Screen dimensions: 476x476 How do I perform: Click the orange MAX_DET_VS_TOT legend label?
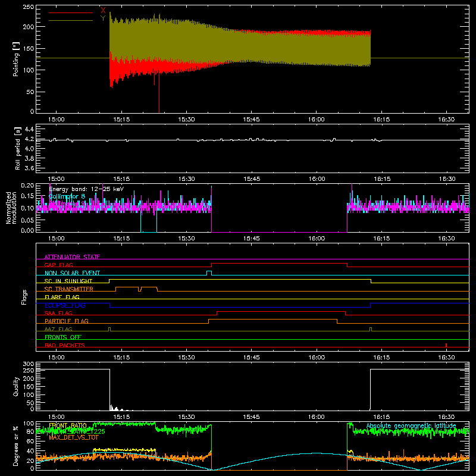74,437
